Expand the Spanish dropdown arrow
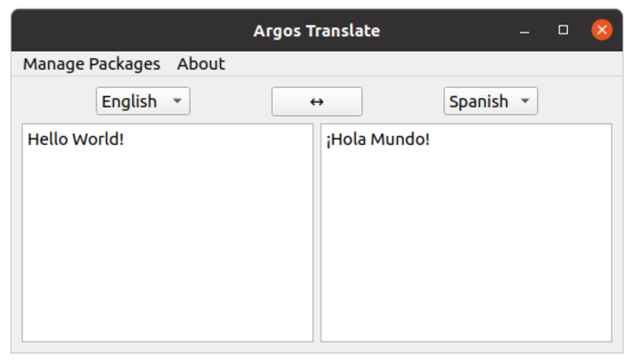 524,101
